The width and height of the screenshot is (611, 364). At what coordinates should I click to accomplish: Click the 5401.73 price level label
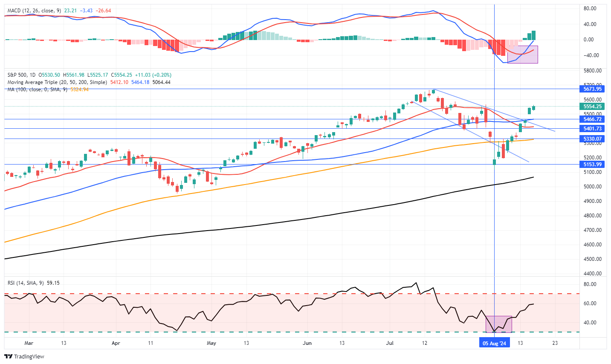click(593, 129)
